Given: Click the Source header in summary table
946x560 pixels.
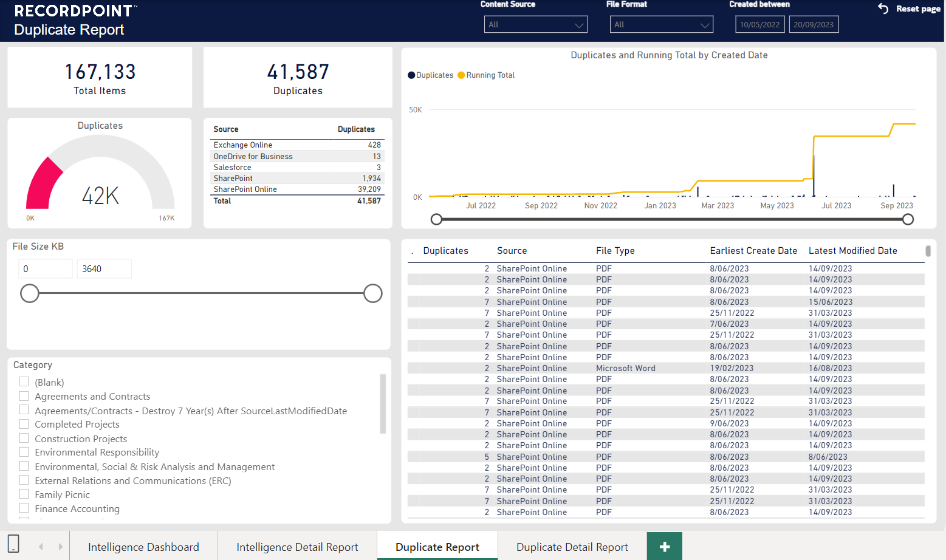Looking at the screenshot, I should click(x=225, y=129).
